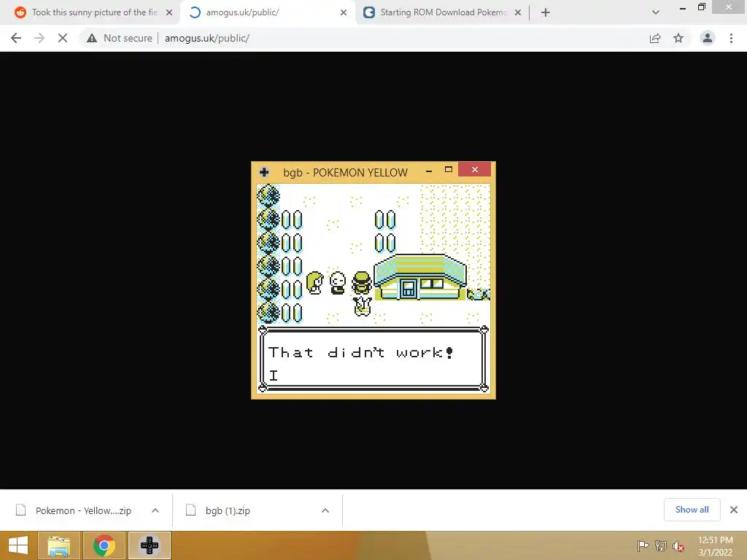
Task: Expand options for Pokemon Yellow zip download
Action: click(155, 510)
